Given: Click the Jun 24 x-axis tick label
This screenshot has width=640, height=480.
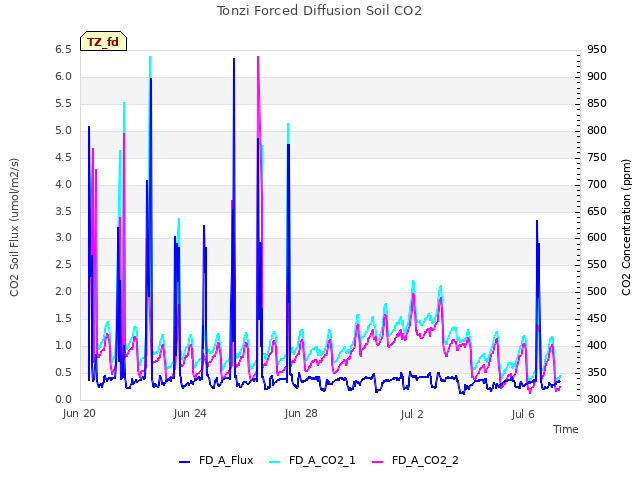Looking at the screenshot, I should (190, 413).
